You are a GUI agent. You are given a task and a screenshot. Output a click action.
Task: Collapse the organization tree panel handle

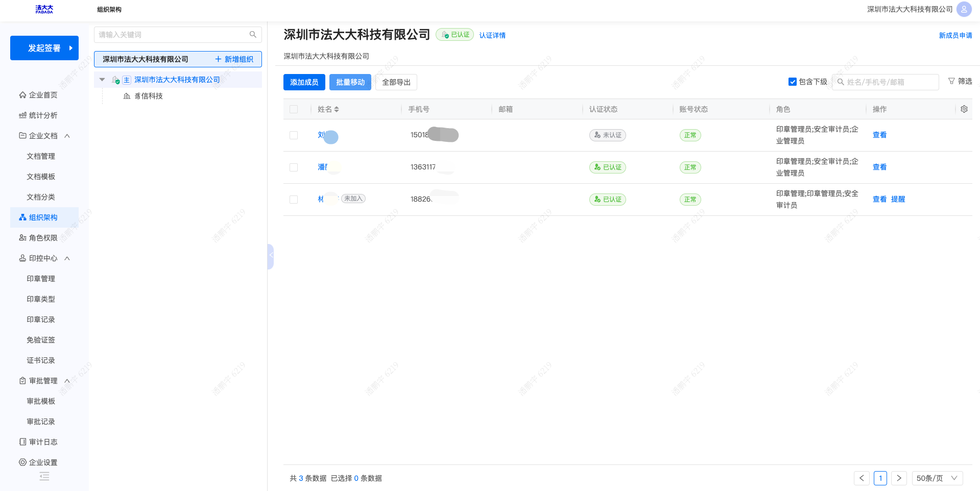[271, 256]
